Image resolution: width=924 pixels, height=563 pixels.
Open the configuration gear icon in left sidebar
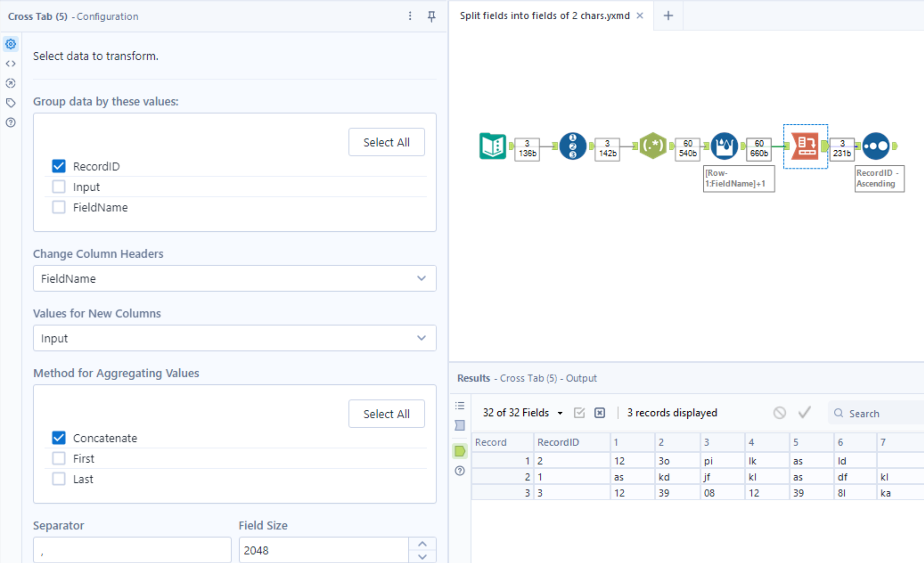pos(10,44)
